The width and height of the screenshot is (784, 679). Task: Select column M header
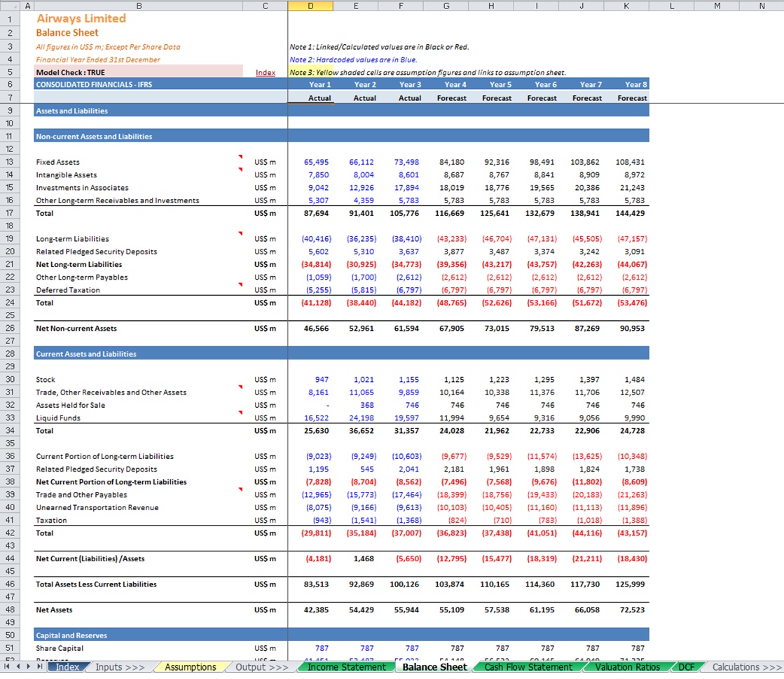717,6
